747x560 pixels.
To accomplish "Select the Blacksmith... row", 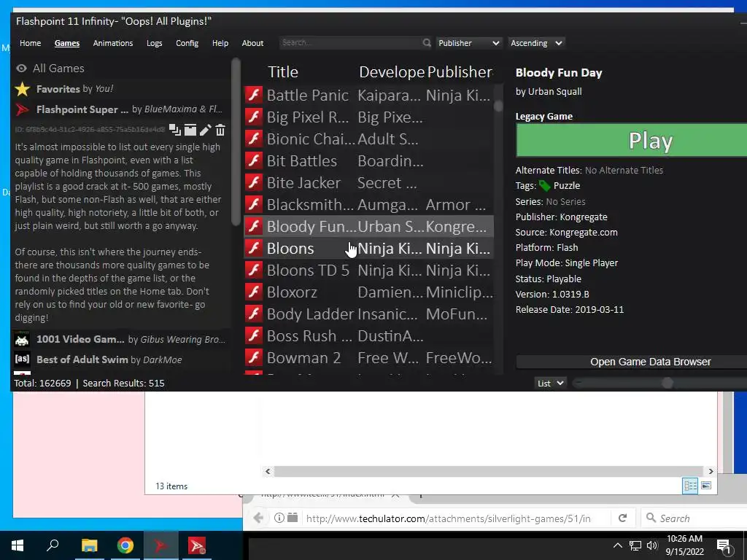I will [x=368, y=205].
